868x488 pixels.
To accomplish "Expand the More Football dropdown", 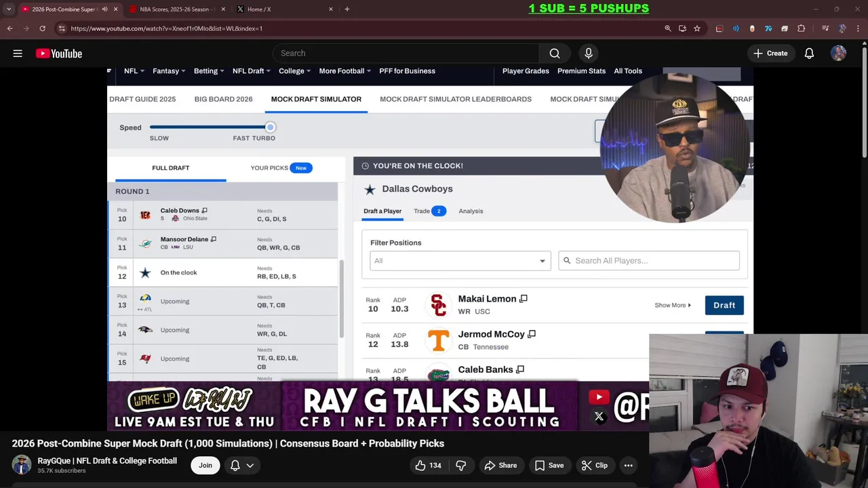I will 345,71.
